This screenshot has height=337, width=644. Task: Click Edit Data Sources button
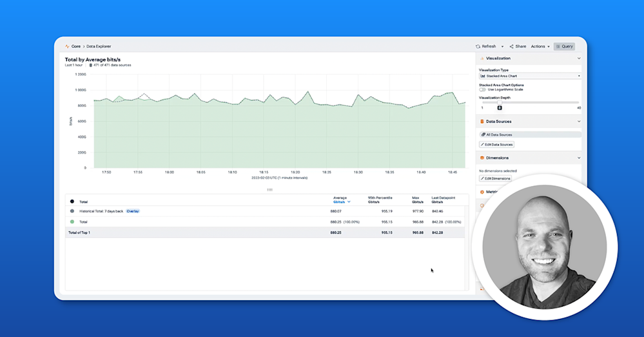[x=496, y=145]
